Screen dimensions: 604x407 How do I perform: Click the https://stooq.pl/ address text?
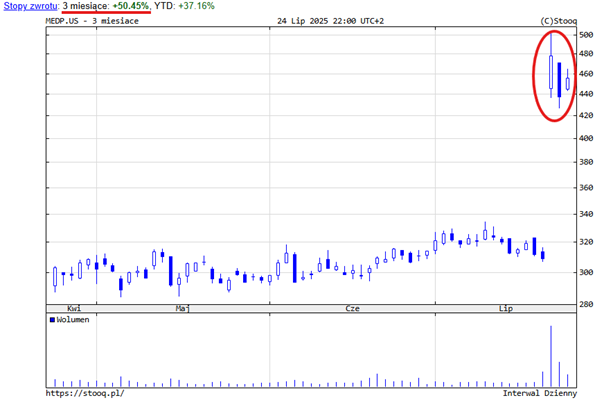86,393
